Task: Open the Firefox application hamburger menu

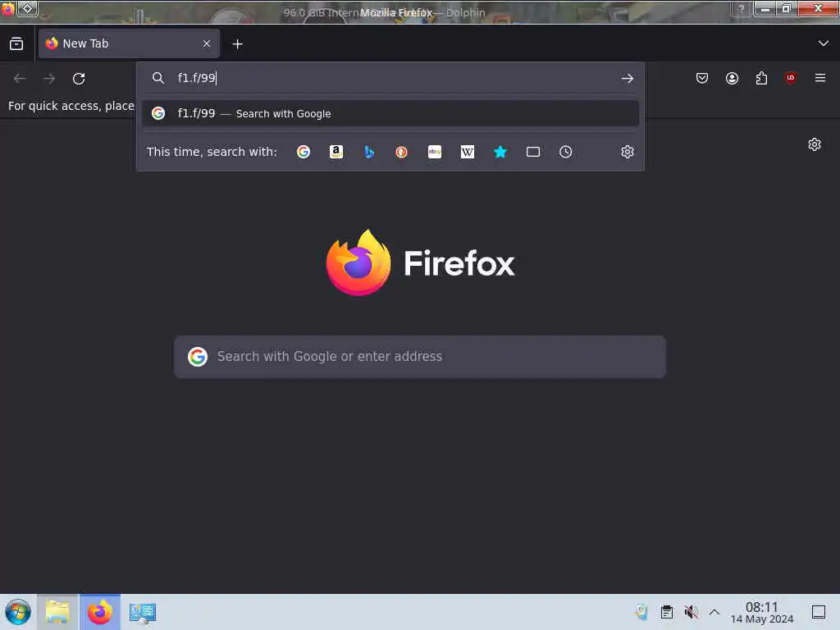Action: (x=820, y=78)
